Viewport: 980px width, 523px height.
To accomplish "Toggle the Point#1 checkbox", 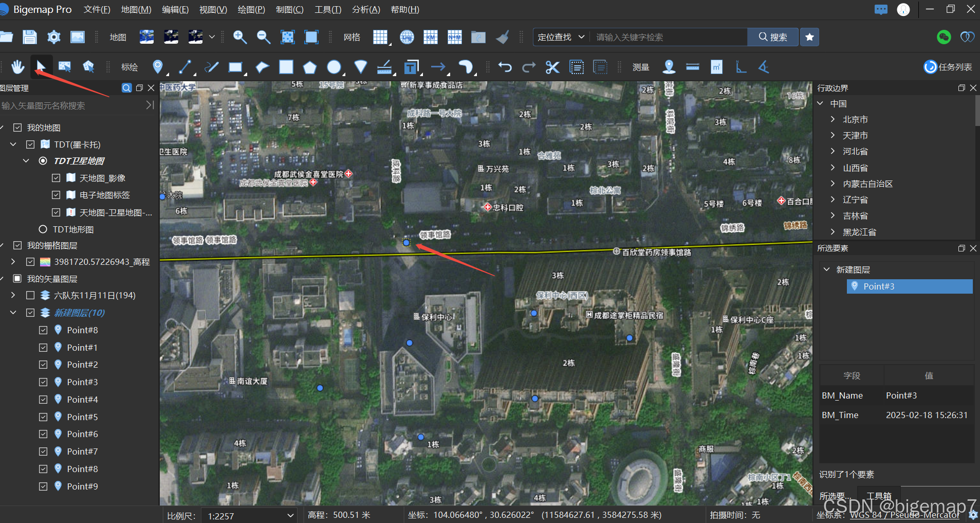I will click(43, 348).
